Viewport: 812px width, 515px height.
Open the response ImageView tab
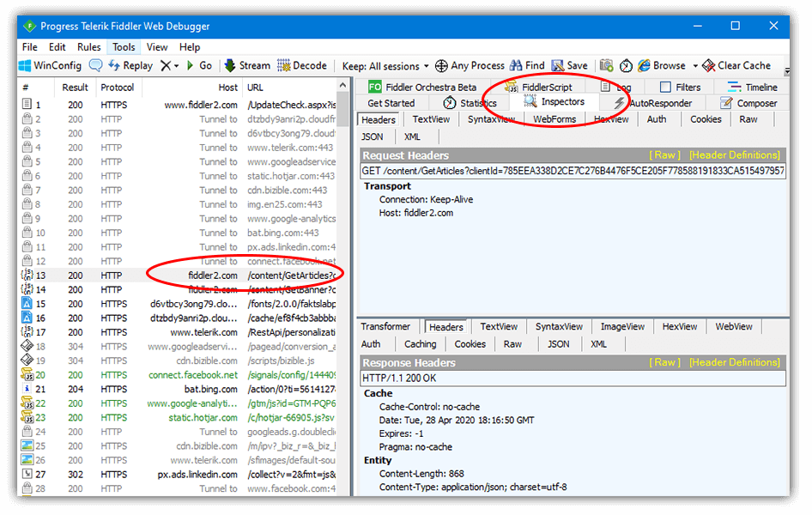pyautogui.click(x=622, y=327)
